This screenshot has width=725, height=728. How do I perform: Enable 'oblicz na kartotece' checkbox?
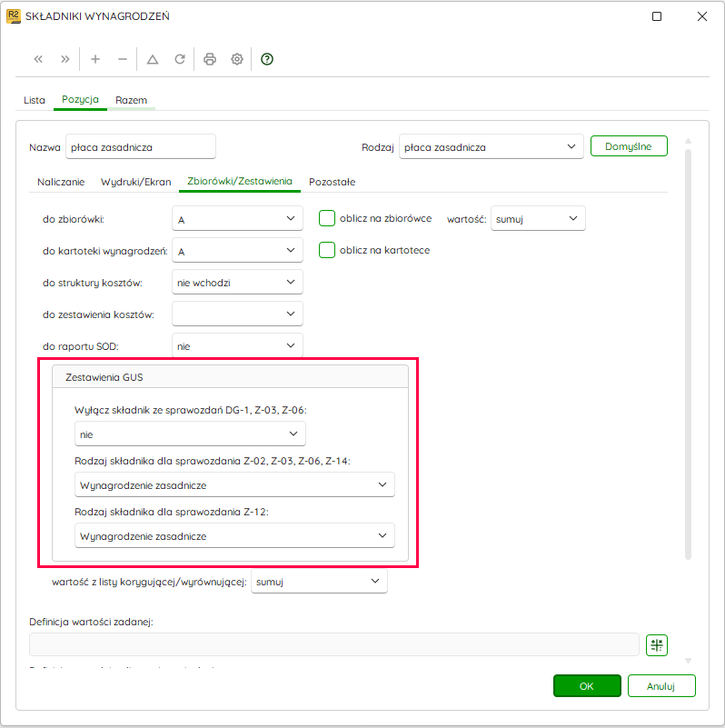click(x=327, y=250)
